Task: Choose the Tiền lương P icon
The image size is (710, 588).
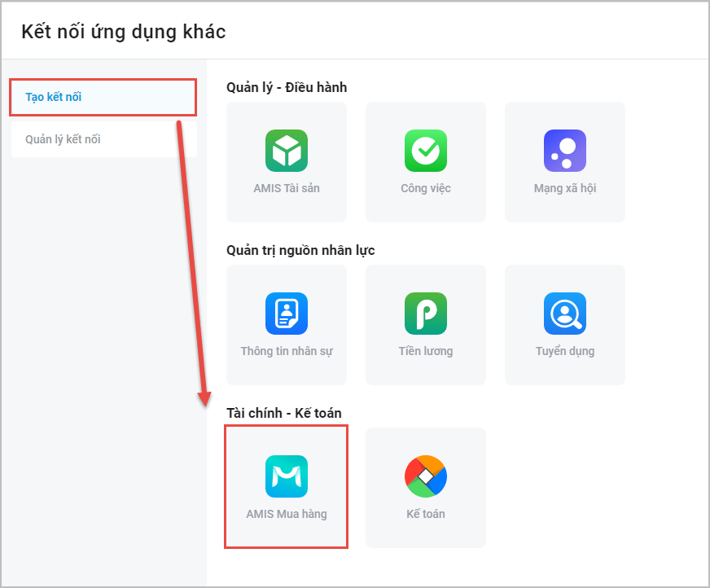Action: [426, 314]
